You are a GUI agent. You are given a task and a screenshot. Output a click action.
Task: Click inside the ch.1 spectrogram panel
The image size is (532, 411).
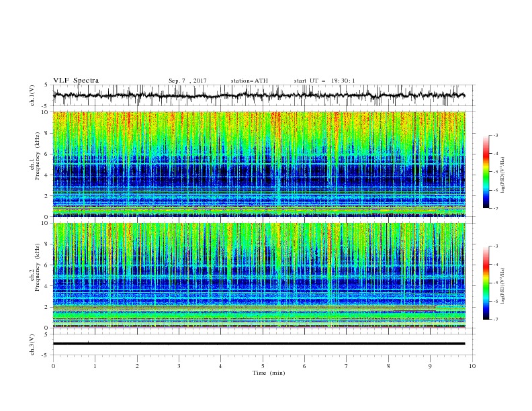coord(259,164)
